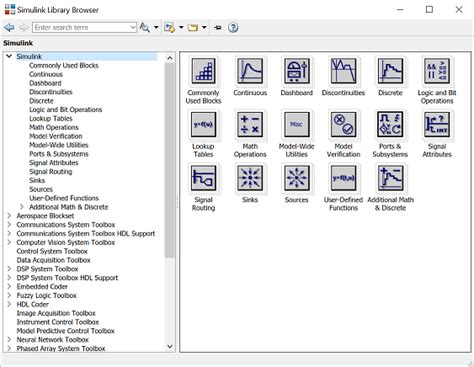
Task: Open the search term history dropdown
Action: pos(133,27)
